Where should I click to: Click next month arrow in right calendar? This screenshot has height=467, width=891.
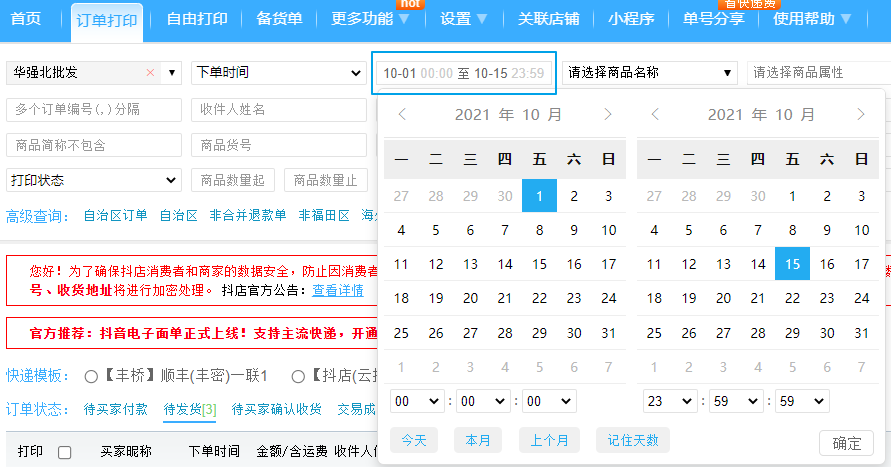click(860, 115)
